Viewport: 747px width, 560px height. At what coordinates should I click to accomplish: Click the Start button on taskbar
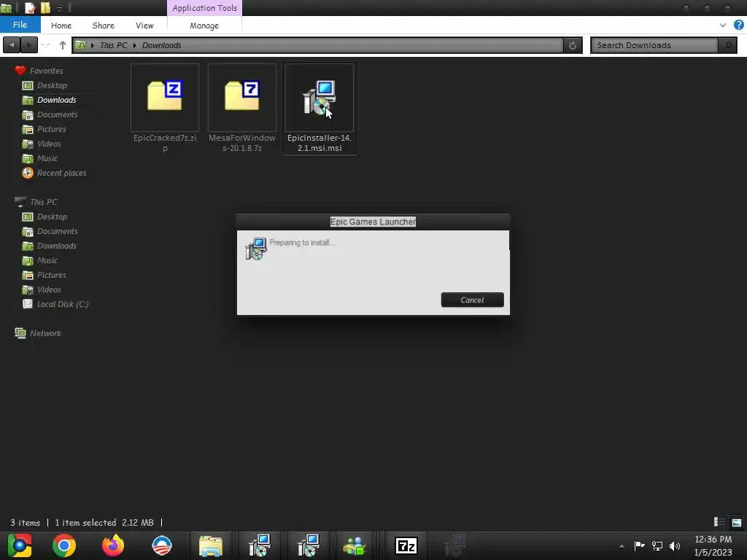[20, 545]
